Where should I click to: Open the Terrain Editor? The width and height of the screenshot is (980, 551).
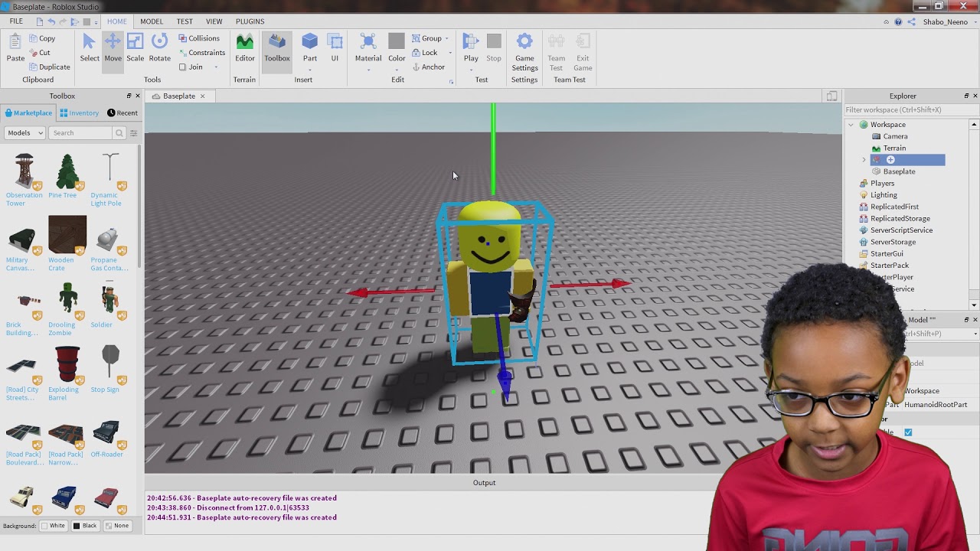point(245,47)
